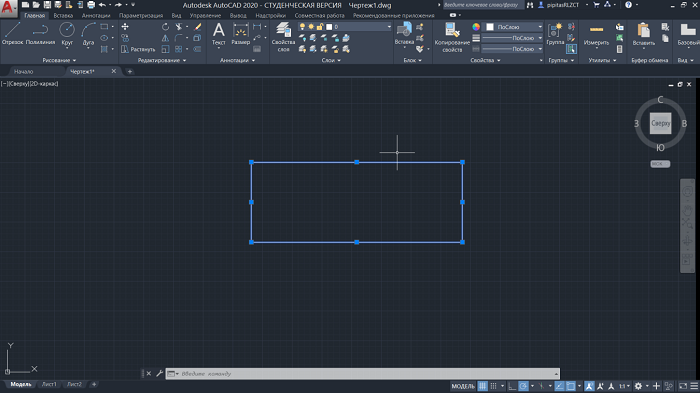This screenshot has height=393, width=700.
Task: Click the МСК coordinate system button
Action: pyautogui.click(x=660, y=164)
